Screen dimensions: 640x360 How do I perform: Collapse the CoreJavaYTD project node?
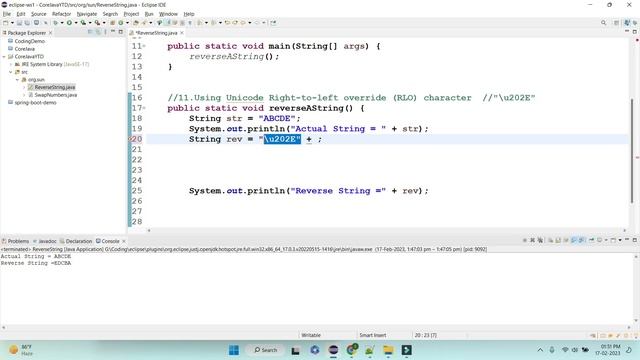(4, 57)
